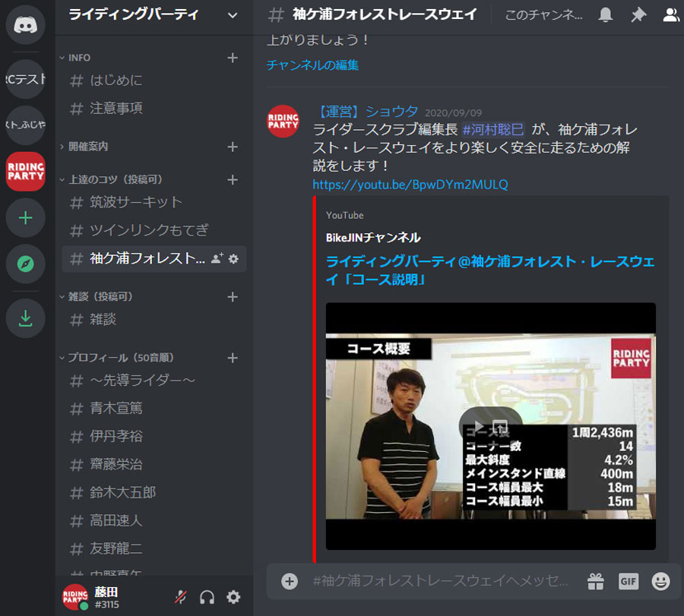The image size is (684, 616).
Task: Open the Nitro gift icon
Action: pos(596,581)
